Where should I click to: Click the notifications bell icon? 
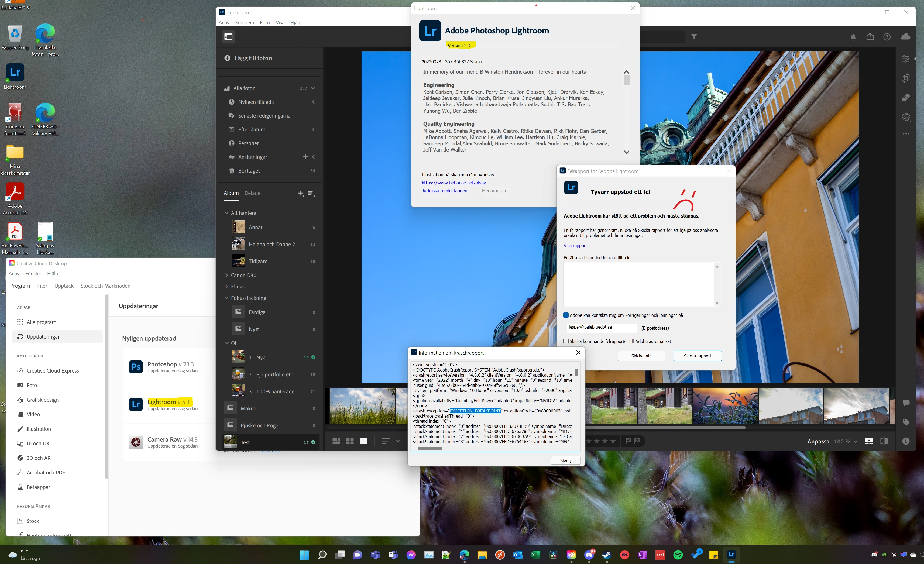[x=853, y=37]
